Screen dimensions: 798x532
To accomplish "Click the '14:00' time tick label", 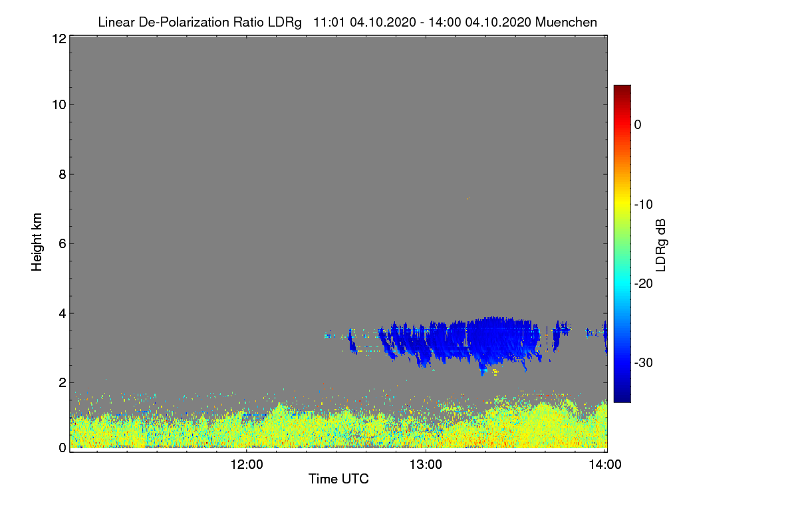I will click(605, 465).
